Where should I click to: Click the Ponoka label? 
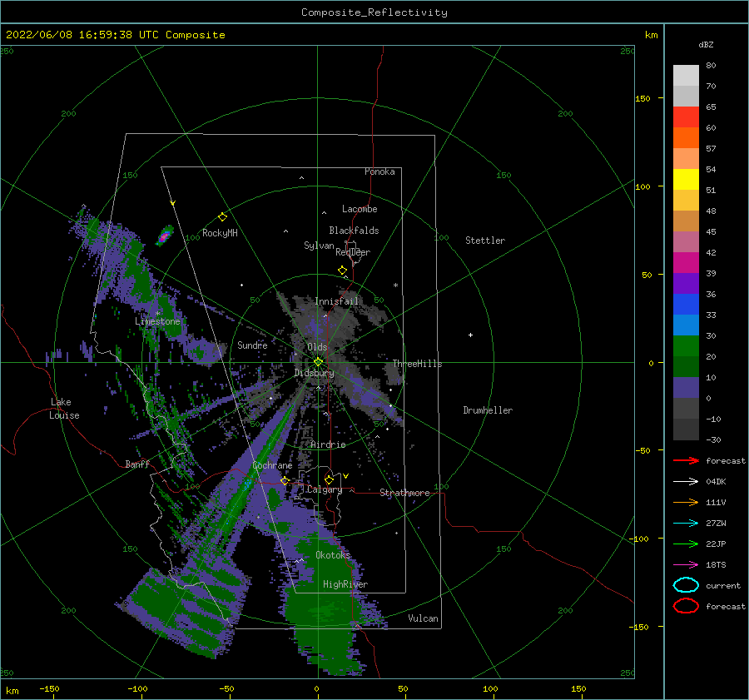(379, 171)
